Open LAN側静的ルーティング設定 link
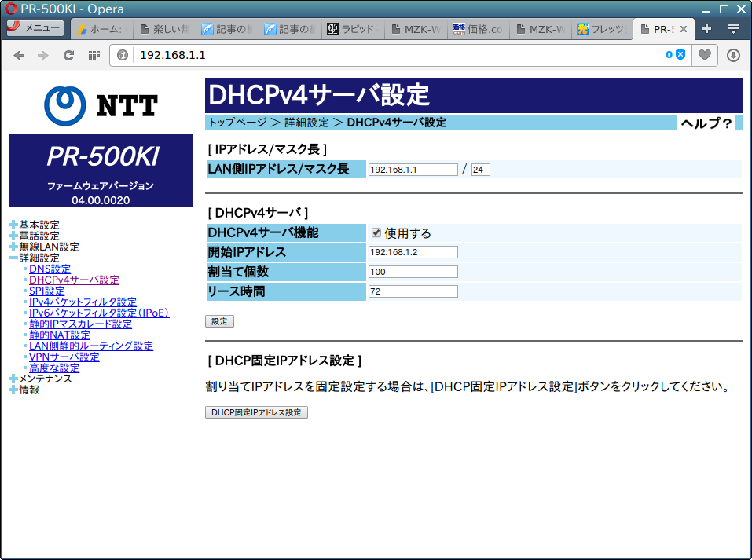 click(x=91, y=346)
